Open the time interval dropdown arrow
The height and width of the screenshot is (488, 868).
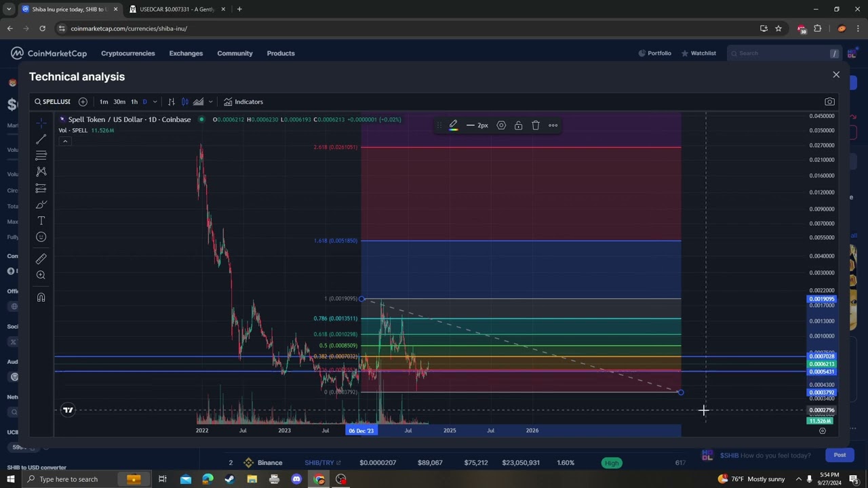(x=155, y=102)
